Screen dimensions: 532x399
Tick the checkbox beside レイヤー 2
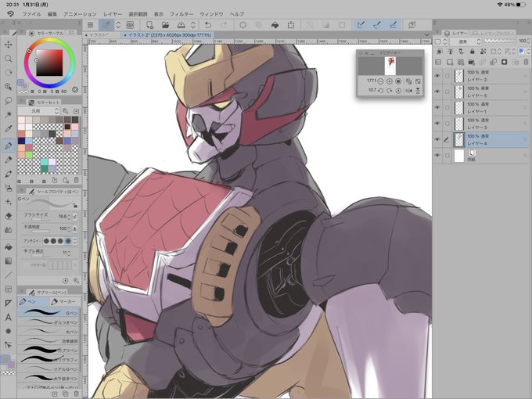click(x=448, y=76)
